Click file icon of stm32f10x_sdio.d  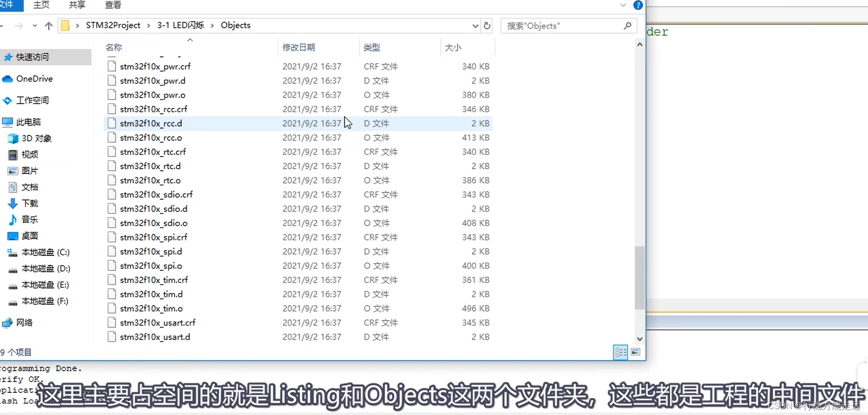click(112, 208)
